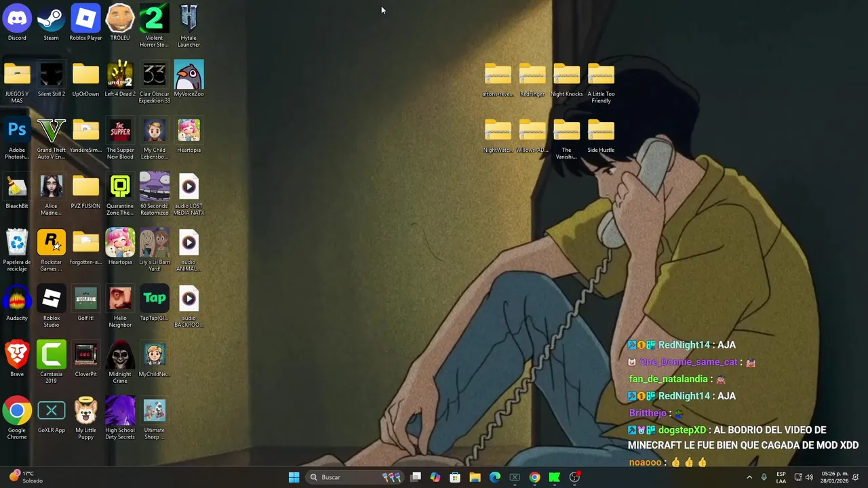Open My Child Lebensborn shortcut
The height and width of the screenshot is (488, 868).
point(154,138)
